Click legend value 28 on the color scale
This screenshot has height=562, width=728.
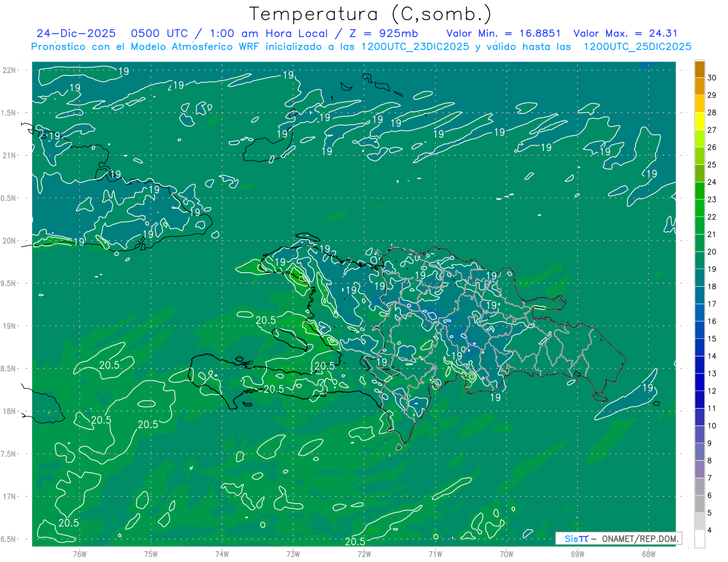tap(712, 113)
